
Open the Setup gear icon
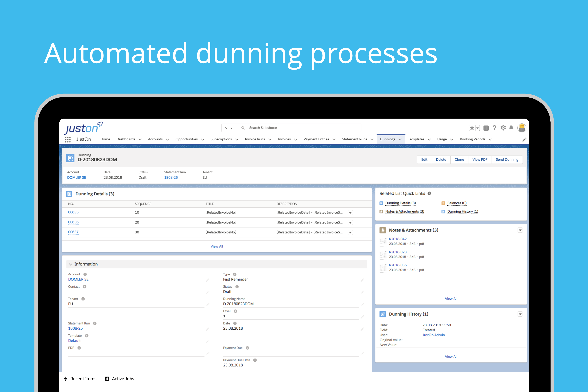coord(503,128)
